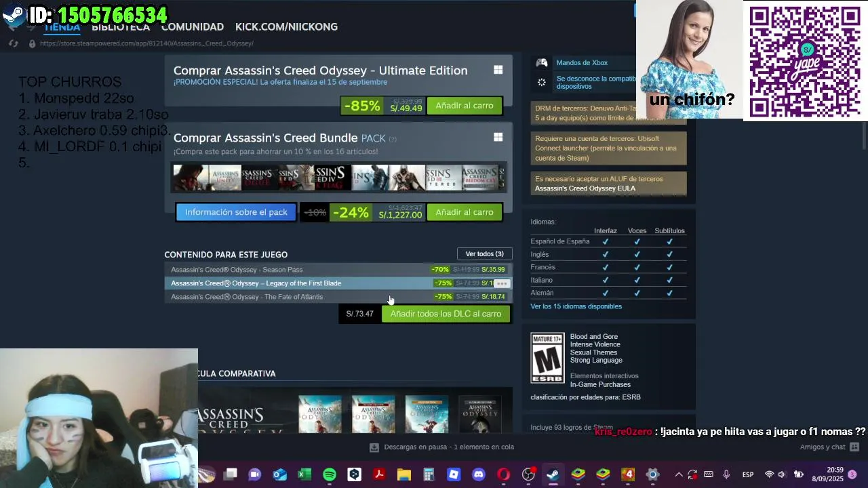Click the Windows platform icon on Ultimate Edition
Image resolution: width=868 pixels, height=488 pixels.
(498, 70)
